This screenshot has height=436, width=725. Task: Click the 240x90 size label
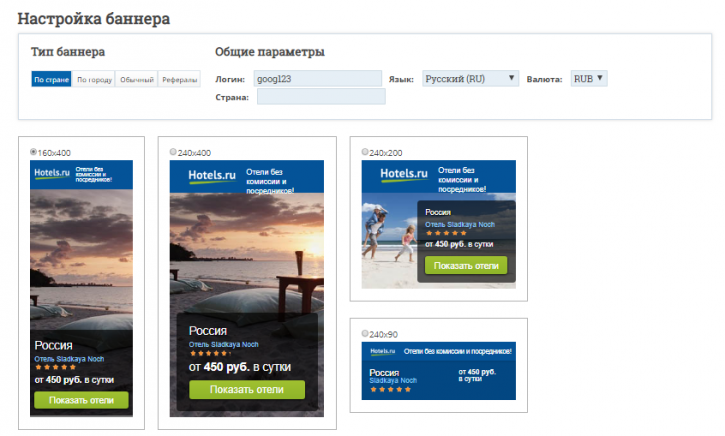click(383, 335)
